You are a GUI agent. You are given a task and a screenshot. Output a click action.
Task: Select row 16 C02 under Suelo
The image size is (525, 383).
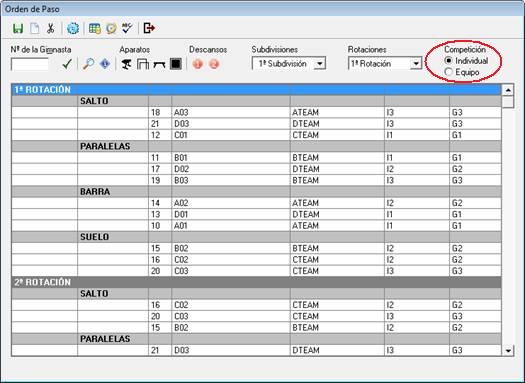(x=256, y=260)
